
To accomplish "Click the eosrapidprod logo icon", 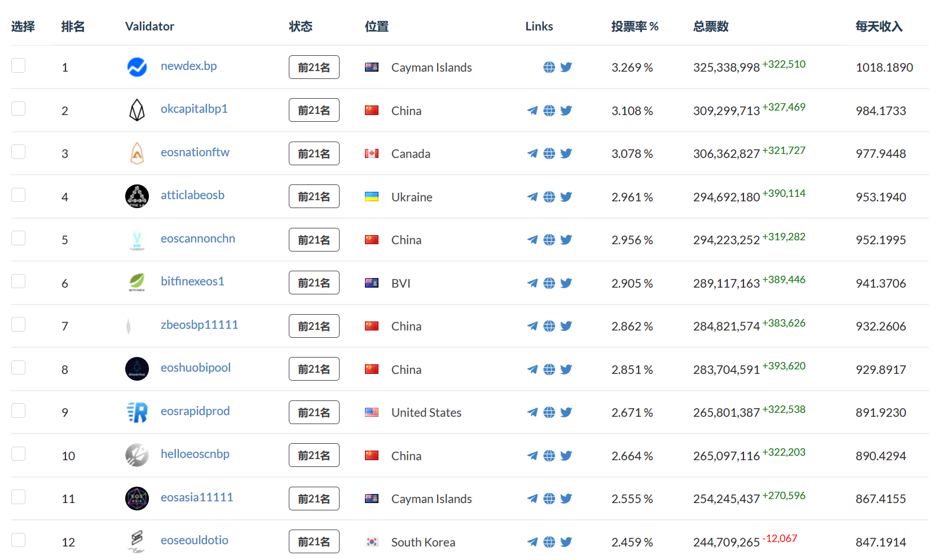I will tap(137, 412).
